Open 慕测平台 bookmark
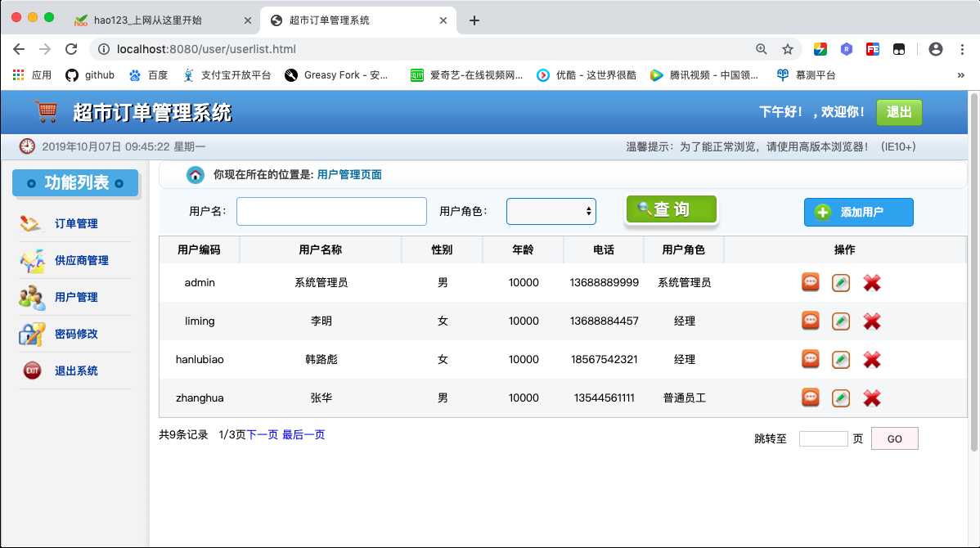The image size is (980, 548). (806, 75)
